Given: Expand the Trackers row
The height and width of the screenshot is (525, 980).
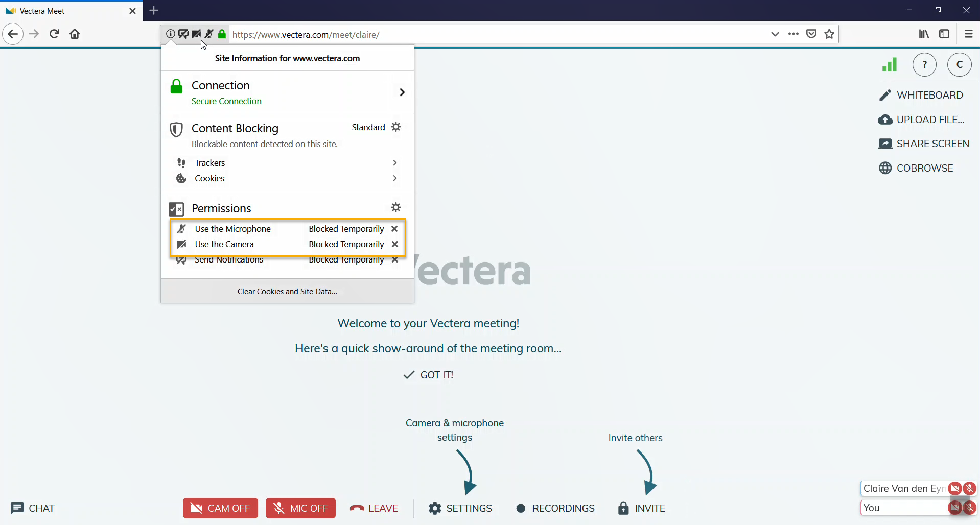Looking at the screenshot, I should tap(287, 163).
